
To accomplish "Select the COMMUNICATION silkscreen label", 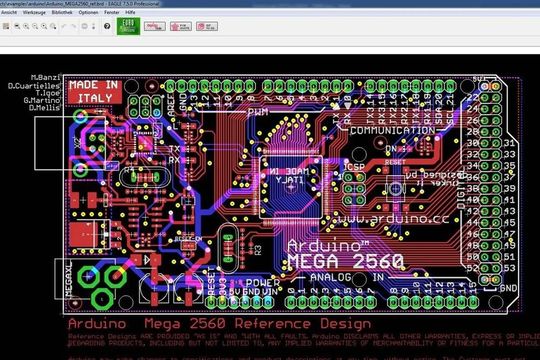I will (393, 131).
